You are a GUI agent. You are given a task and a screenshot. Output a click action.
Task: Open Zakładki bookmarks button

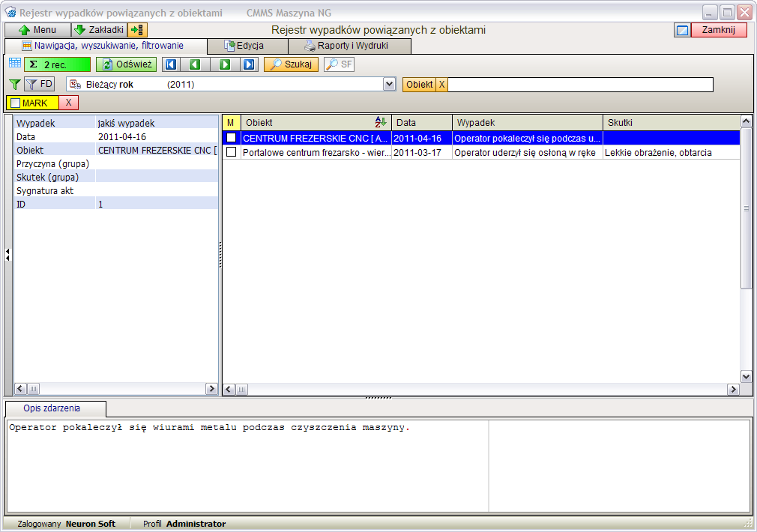pyautogui.click(x=100, y=30)
